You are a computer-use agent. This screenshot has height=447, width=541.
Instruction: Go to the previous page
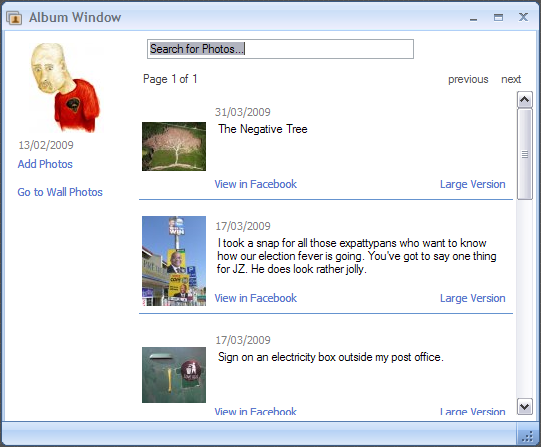coord(468,79)
